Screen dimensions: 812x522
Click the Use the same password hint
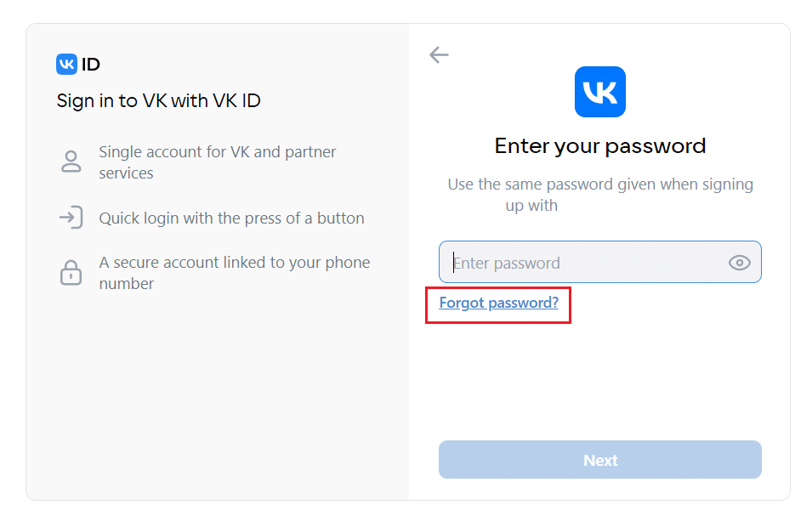point(599,195)
